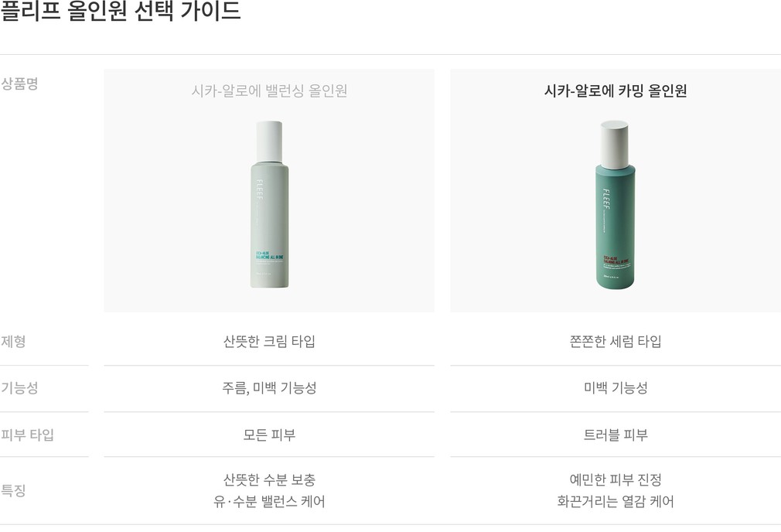Image resolution: width=781 pixels, height=532 pixels.
Task: Click the 상품명 row label
Action: (19, 84)
